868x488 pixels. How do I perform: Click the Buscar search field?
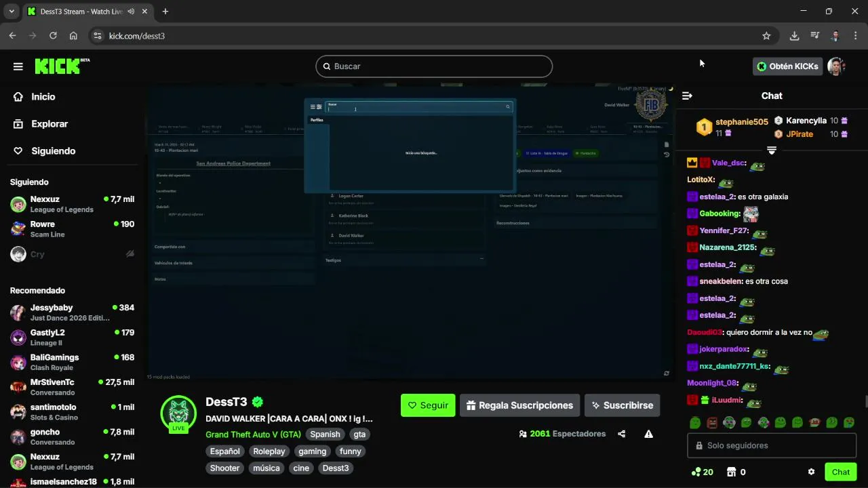tap(434, 66)
